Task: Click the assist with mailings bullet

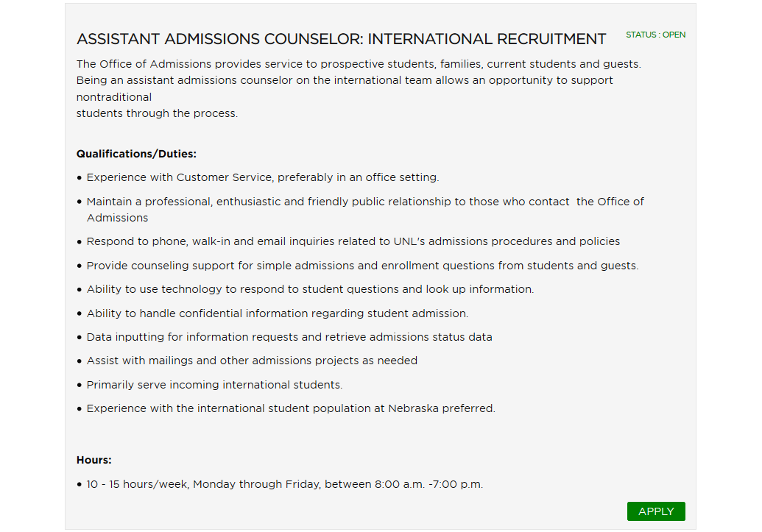Action: click(252, 361)
